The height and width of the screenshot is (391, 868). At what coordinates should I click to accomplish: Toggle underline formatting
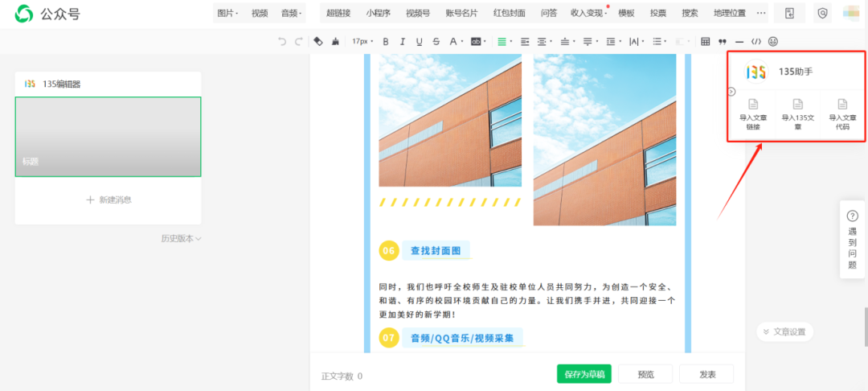419,41
